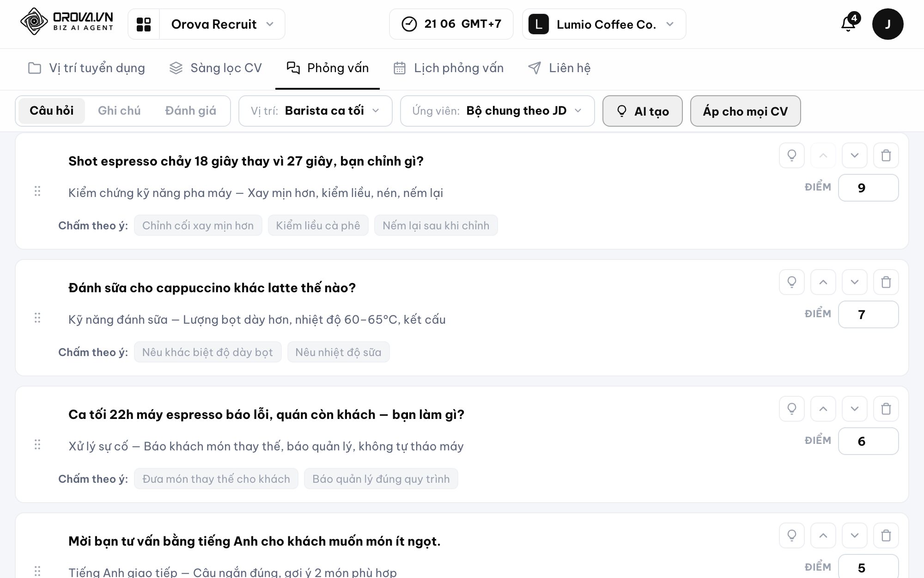Screen dimensions: 924x578
Task: Go to Liên hệ tab
Action: 559,68
